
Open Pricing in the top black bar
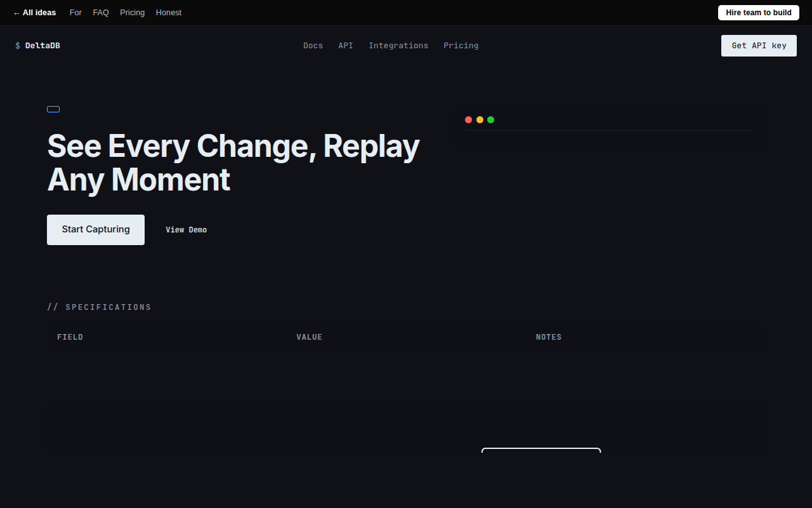coord(133,13)
